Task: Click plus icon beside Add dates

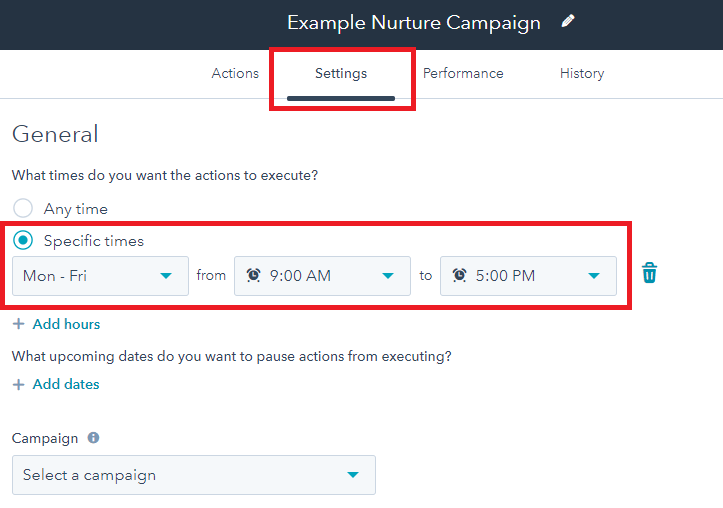Action: [x=18, y=384]
